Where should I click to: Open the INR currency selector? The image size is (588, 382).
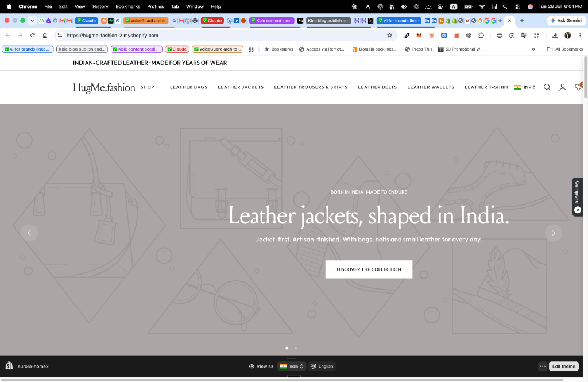click(x=524, y=87)
